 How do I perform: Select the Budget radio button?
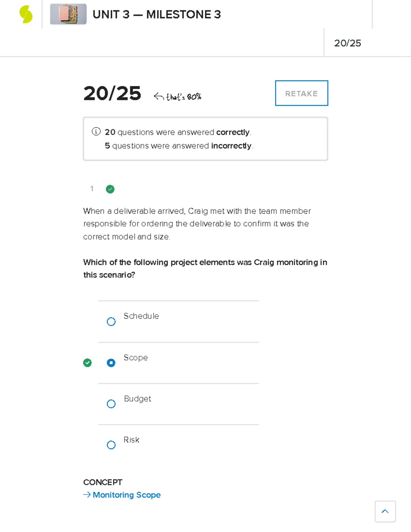(111, 404)
